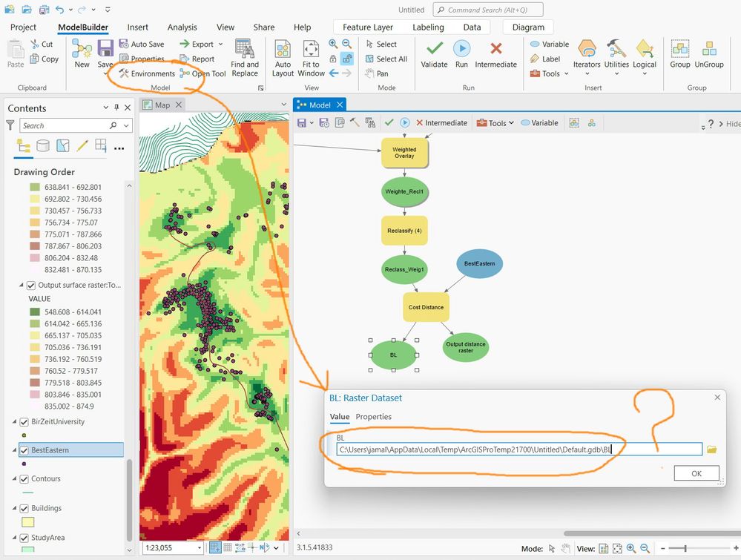Click Auto Layout in the View group
The width and height of the screenshot is (741, 560).
[283, 59]
